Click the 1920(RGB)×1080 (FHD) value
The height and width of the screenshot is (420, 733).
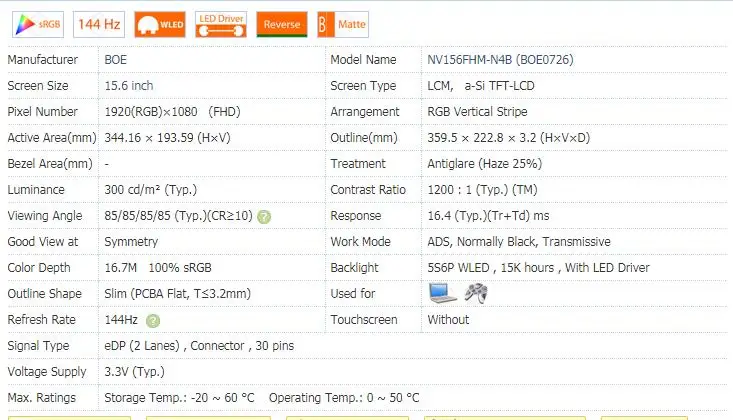(172, 112)
